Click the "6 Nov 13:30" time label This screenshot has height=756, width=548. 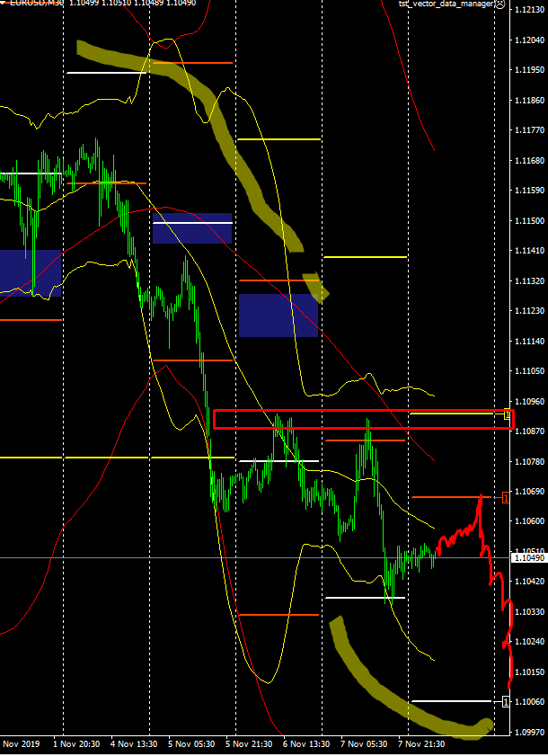307,744
